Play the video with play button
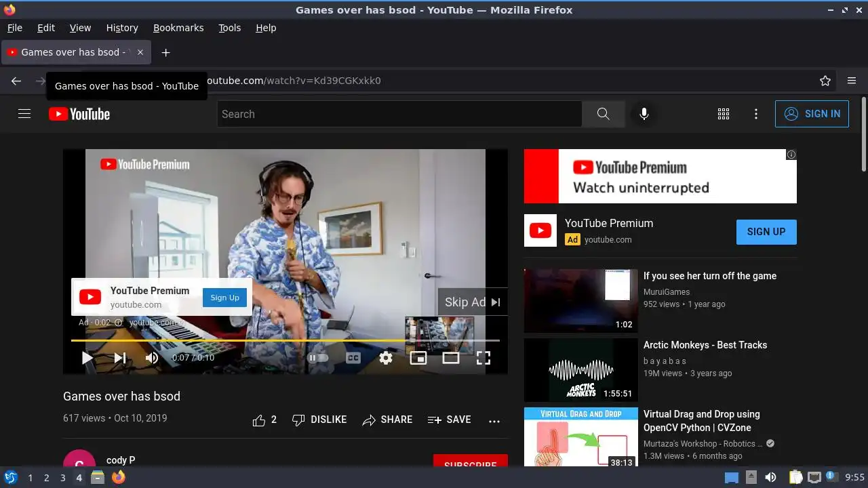 click(87, 358)
